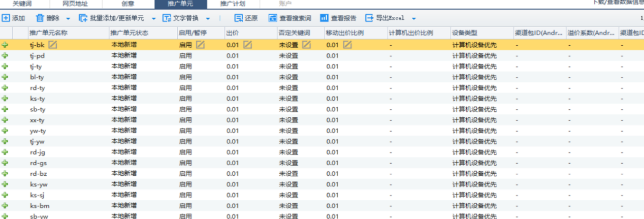The height and width of the screenshot is (219, 644).
Task: Click the edit pencil next to tj-bk name
Action: click(x=53, y=45)
